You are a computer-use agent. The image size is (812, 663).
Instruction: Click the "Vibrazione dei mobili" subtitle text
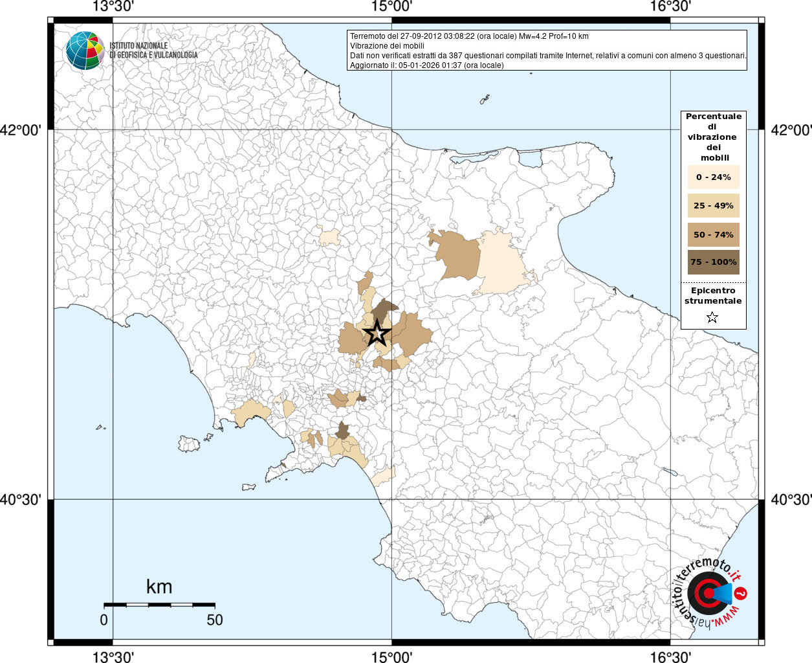pos(387,46)
